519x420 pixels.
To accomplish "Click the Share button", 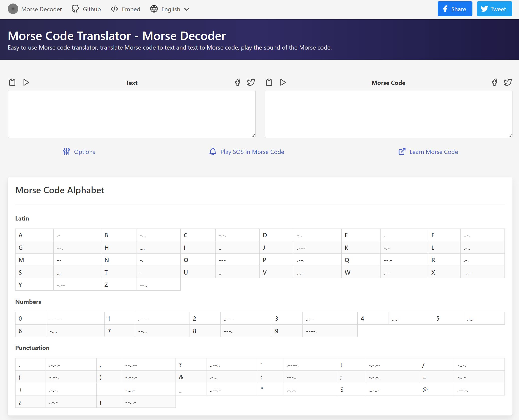I will [455, 9].
